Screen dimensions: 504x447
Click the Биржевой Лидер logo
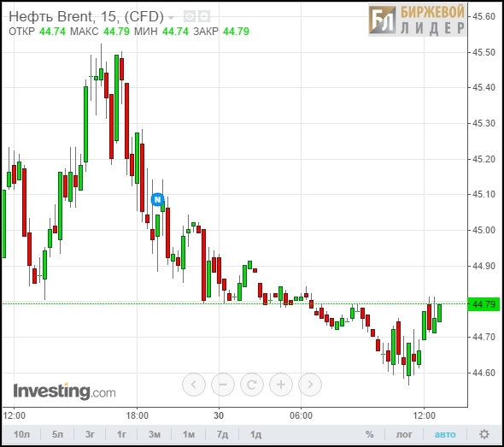click(x=417, y=20)
